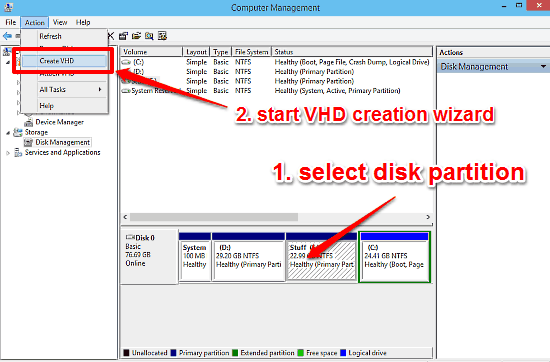Open the View menu
The image size is (550, 362).
(60, 22)
